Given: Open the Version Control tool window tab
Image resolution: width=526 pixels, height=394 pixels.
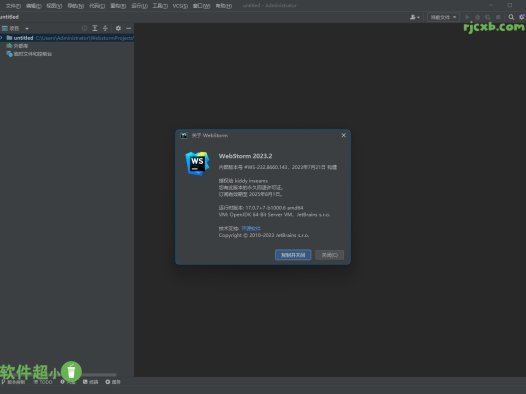Looking at the screenshot, I should coord(13,382).
